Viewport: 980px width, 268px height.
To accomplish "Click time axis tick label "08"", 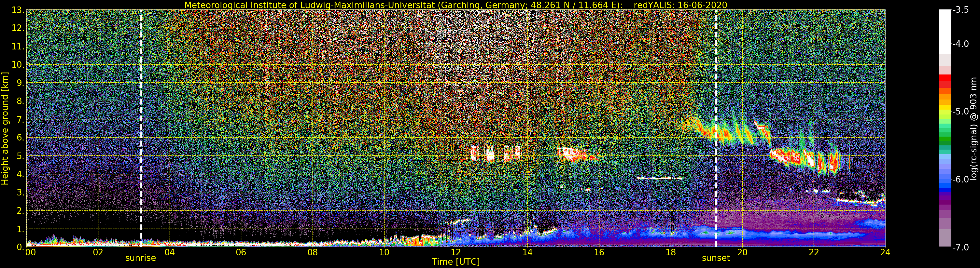I will (x=313, y=252).
